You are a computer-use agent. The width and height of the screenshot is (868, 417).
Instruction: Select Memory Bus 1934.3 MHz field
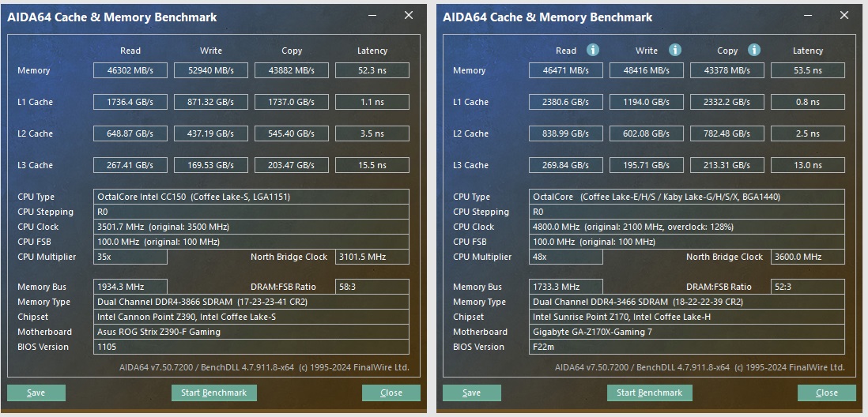(130, 287)
